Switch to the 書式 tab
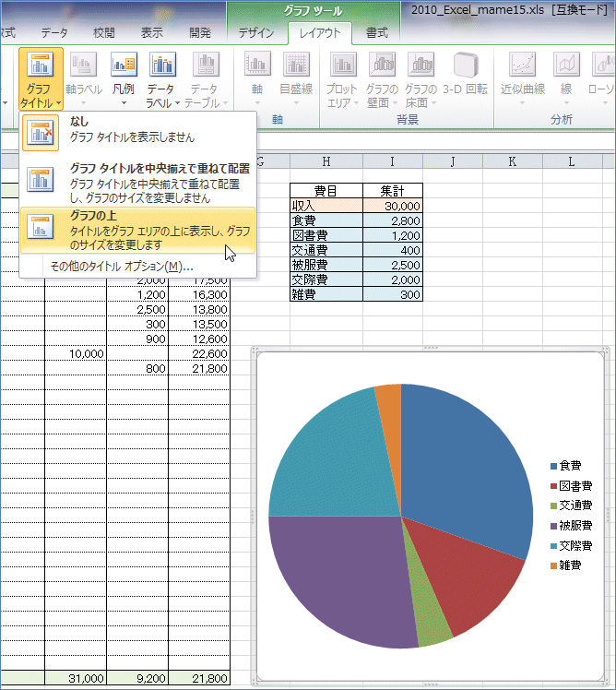 tap(377, 33)
